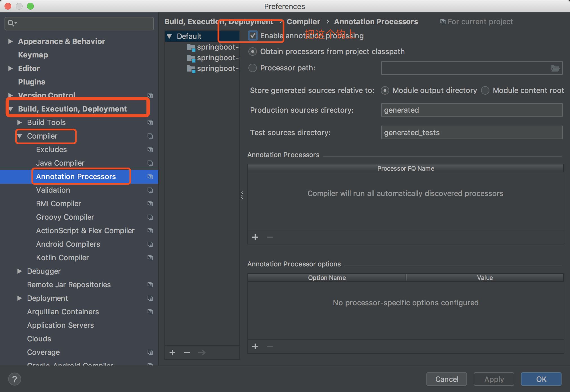Image resolution: width=570 pixels, height=392 pixels.
Task: Add a new profile with the plus icon below Default list
Action: 172,352
